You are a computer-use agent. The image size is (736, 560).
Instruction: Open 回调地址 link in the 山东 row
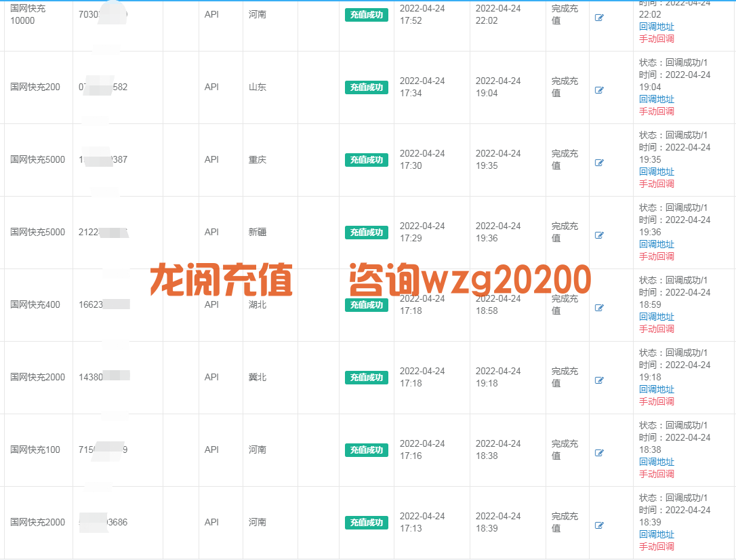click(656, 99)
